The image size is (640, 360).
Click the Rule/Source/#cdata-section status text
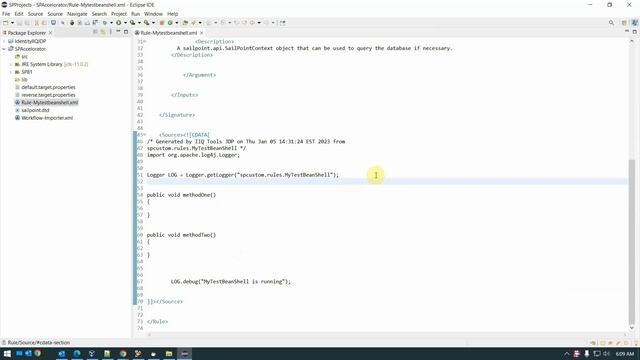tap(39, 343)
